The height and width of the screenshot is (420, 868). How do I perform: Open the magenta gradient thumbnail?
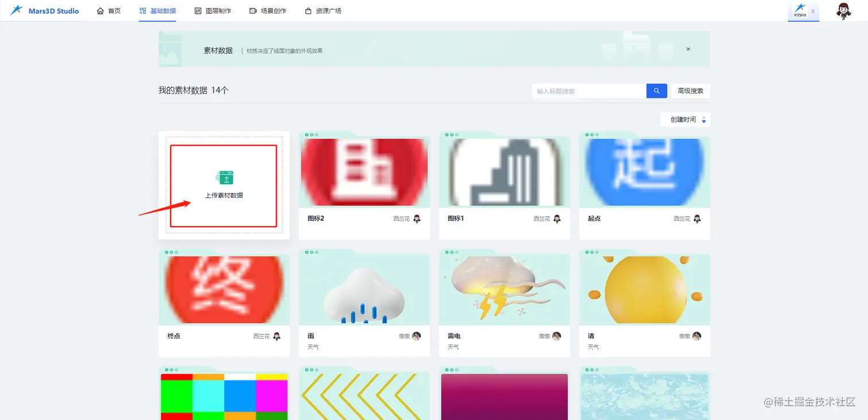point(504,396)
